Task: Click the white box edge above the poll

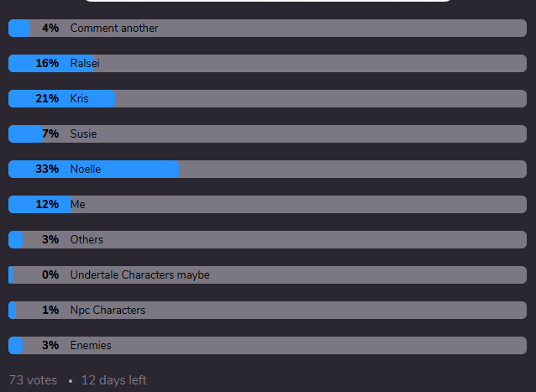Action: (x=268, y=1)
